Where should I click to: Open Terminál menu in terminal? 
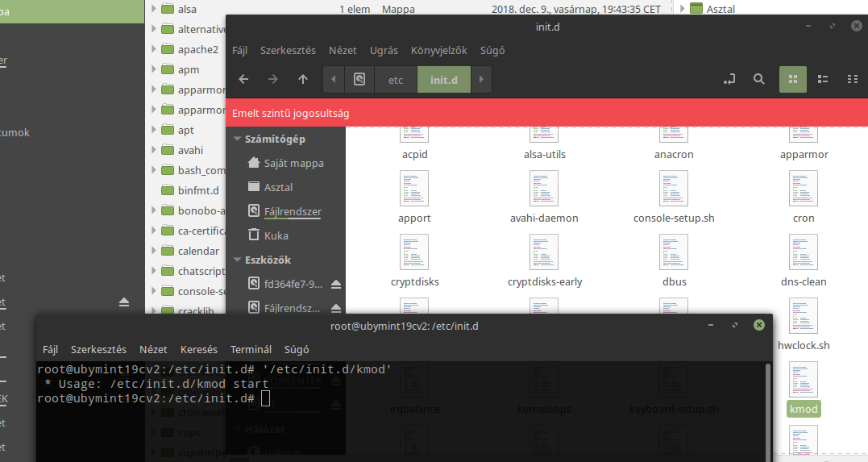click(x=251, y=350)
